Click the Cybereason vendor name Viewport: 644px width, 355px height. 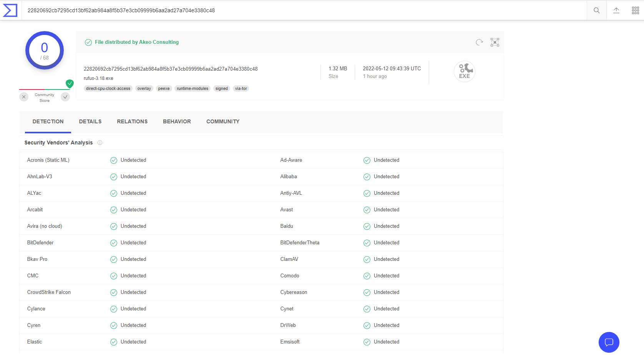pos(294,292)
